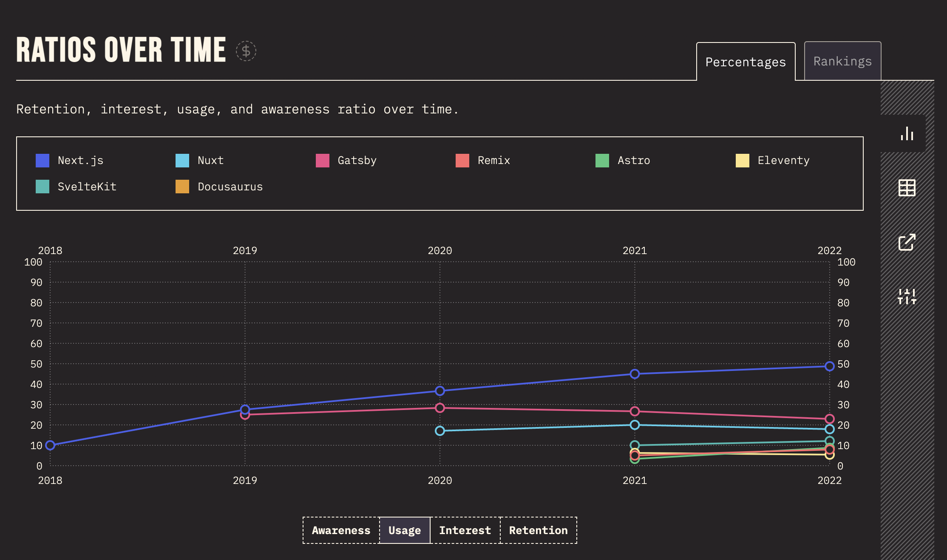Highlight Docusaurus via its legend label
947x560 pixels.
[x=230, y=187]
